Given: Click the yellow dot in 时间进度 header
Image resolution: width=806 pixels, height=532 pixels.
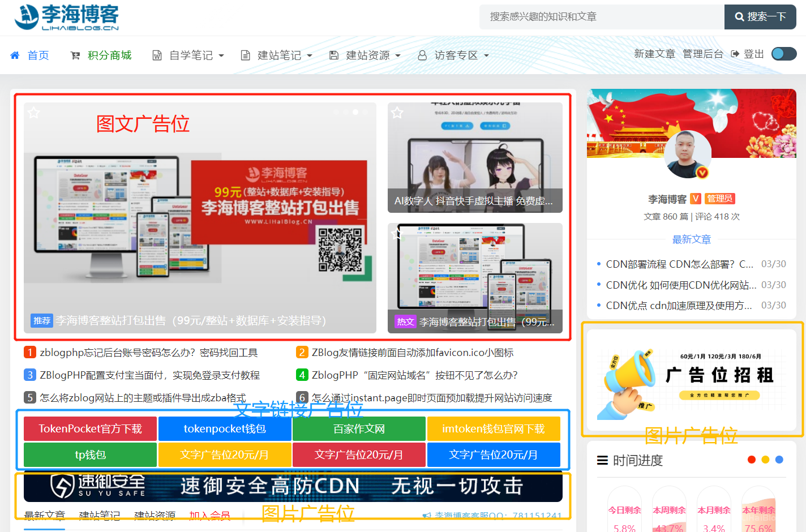Looking at the screenshot, I should pyautogui.click(x=765, y=460).
